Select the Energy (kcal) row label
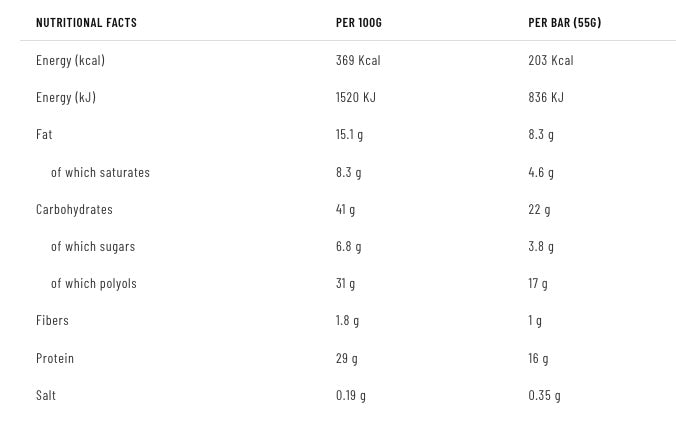Screen dimensions: 676x424 [x=70, y=60]
